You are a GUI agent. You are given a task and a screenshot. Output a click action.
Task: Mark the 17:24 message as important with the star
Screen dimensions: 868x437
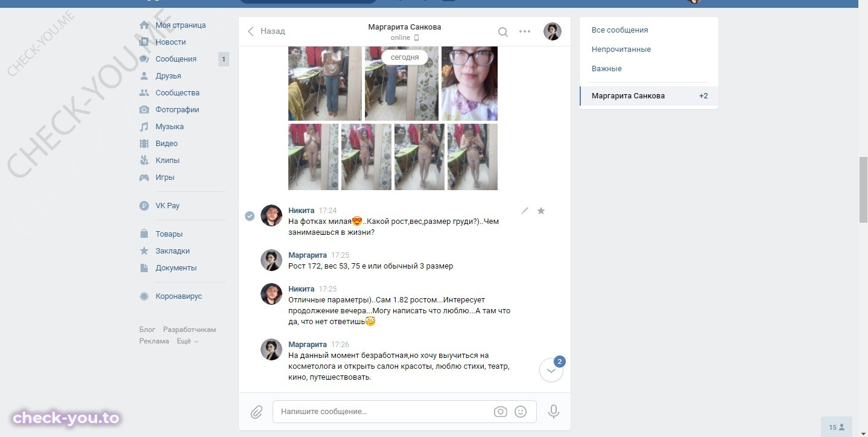pos(541,211)
